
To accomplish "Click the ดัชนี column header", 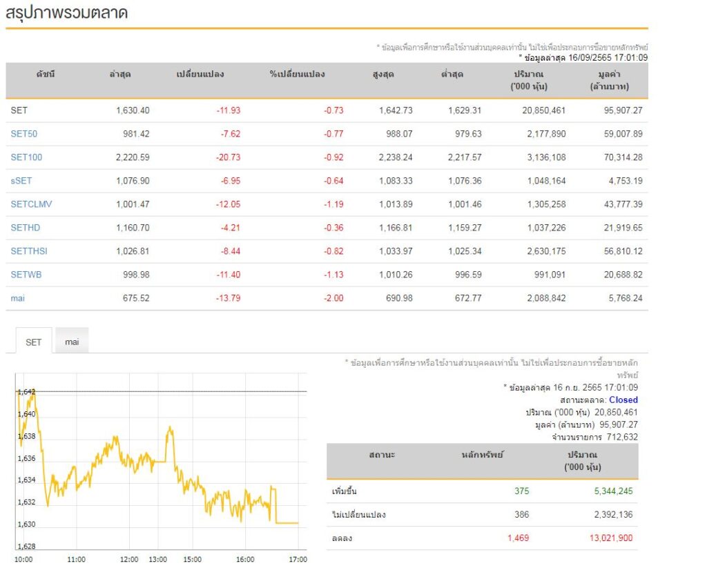I will [x=46, y=75].
